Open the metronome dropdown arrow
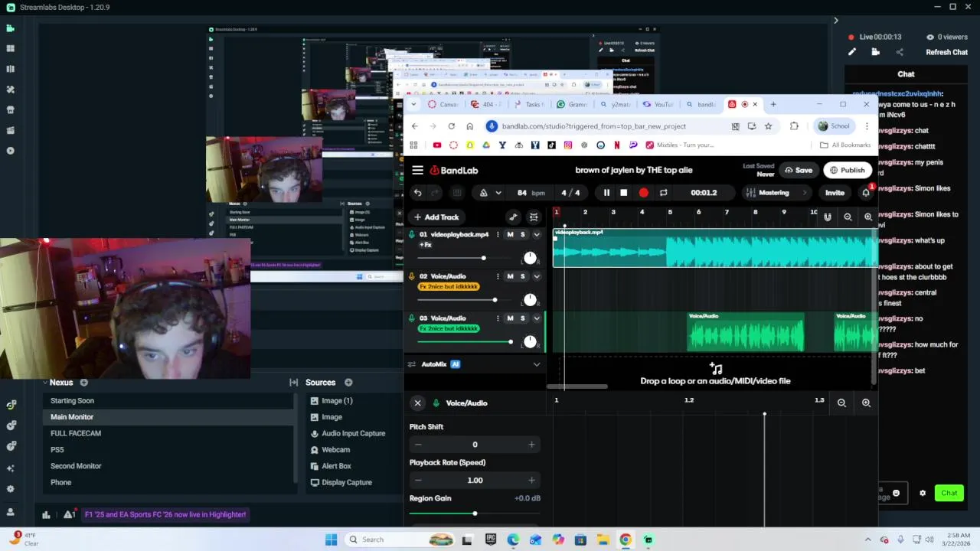The width and height of the screenshot is (980, 551). coord(498,193)
